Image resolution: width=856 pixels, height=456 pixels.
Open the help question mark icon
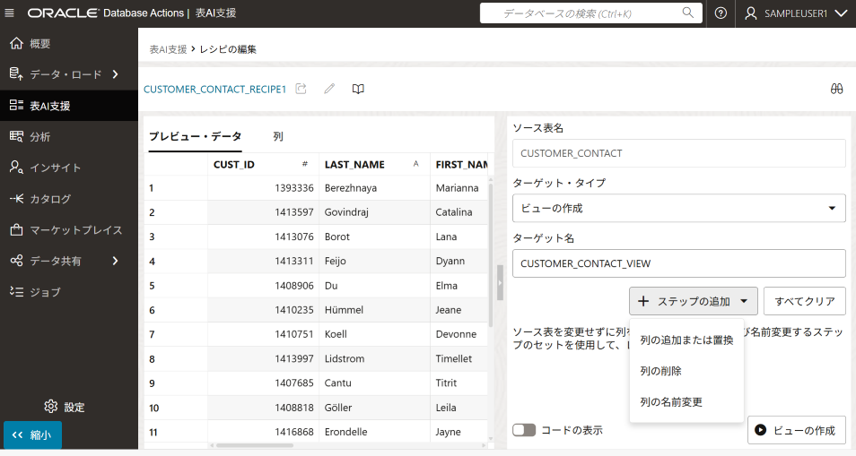click(x=721, y=13)
